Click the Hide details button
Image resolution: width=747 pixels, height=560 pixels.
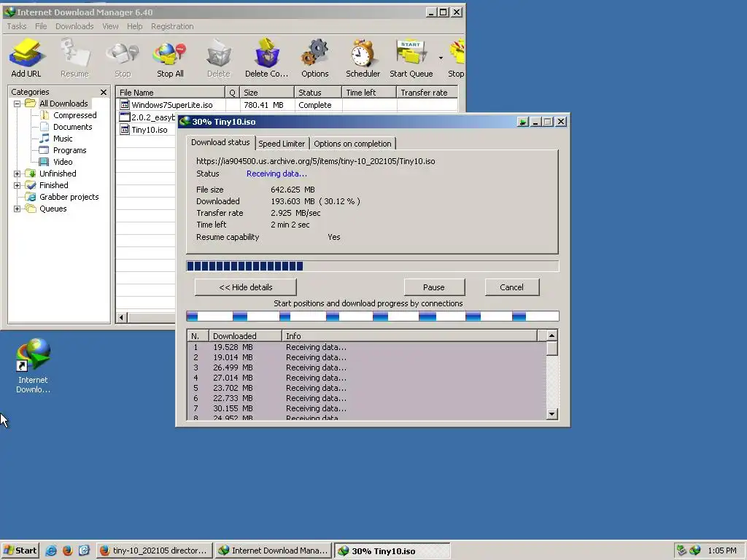[x=246, y=287]
